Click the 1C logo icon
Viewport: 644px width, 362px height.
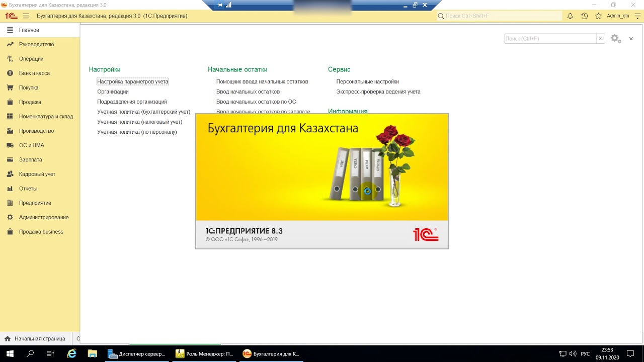pyautogui.click(x=12, y=16)
